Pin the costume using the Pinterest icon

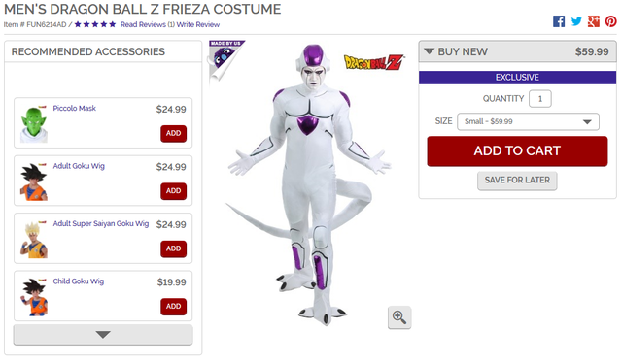pyautogui.click(x=611, y=21)
